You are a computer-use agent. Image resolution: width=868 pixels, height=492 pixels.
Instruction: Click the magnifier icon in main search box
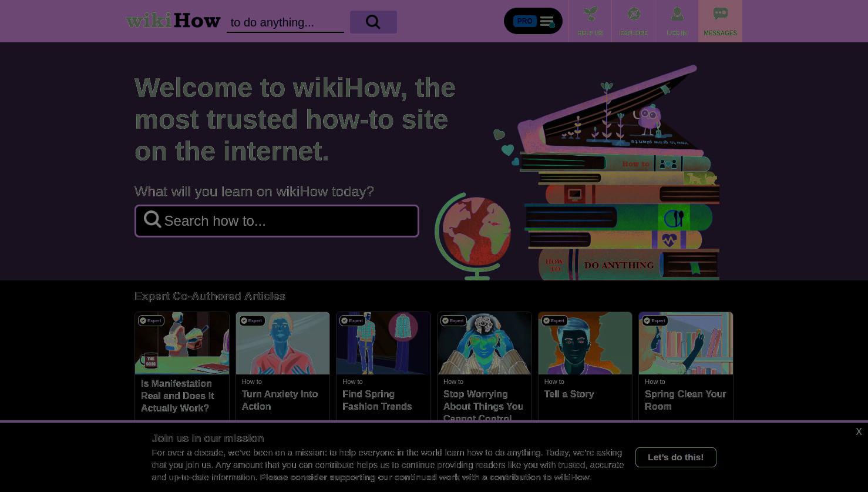click(x=153, y=220)
